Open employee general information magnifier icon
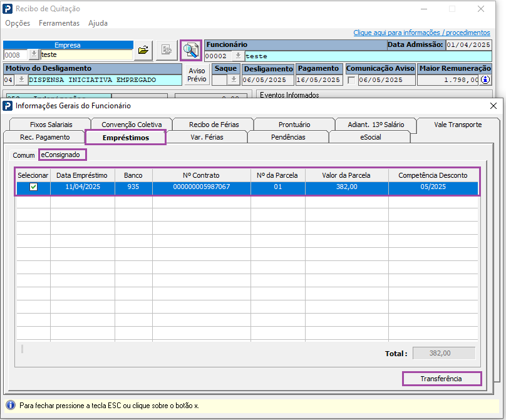The height and width of the screenshot is (420, 506). pyautogui.click(x=191, y=50)
